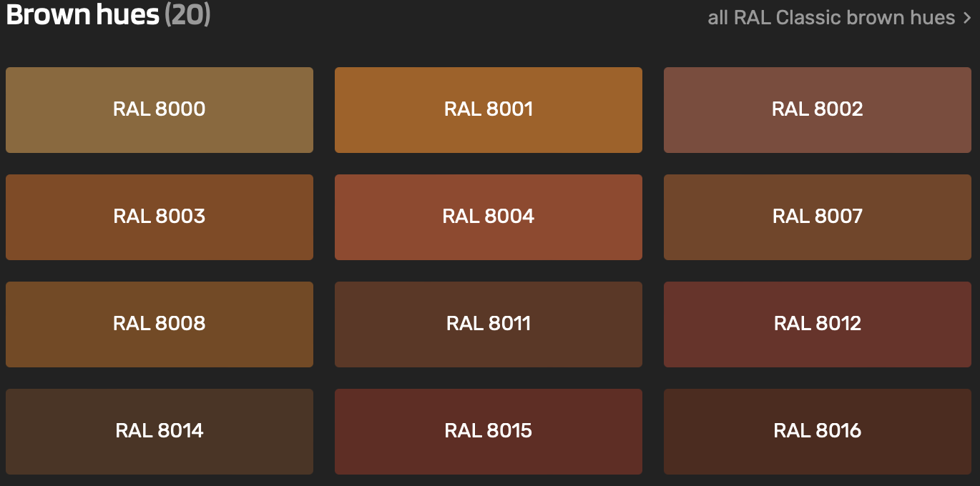Screen dimensions: 980x486
Task: Click the RAL 8000 color swatch
Action: click(159, 110)
